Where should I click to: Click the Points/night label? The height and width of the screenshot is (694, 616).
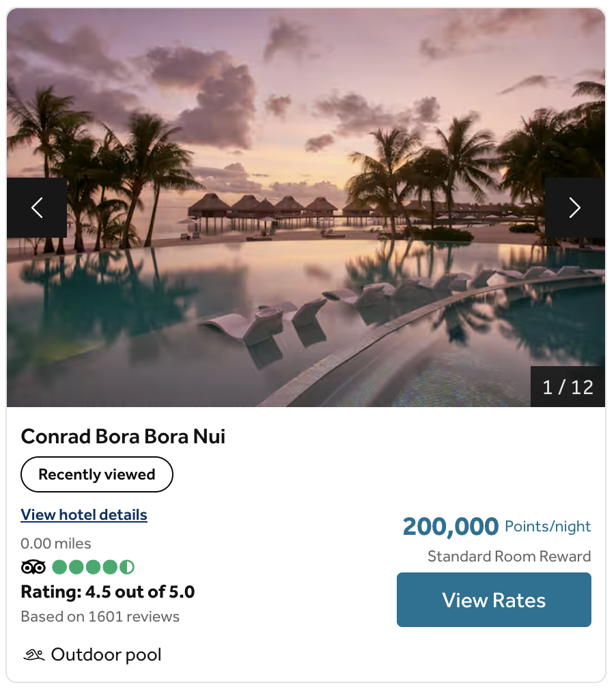coord(548,527)
